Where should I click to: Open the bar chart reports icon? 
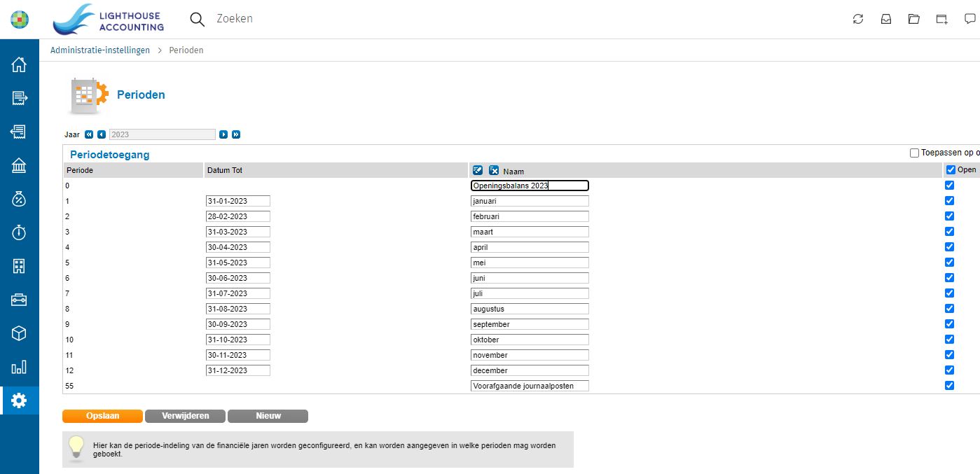[19, 367]
